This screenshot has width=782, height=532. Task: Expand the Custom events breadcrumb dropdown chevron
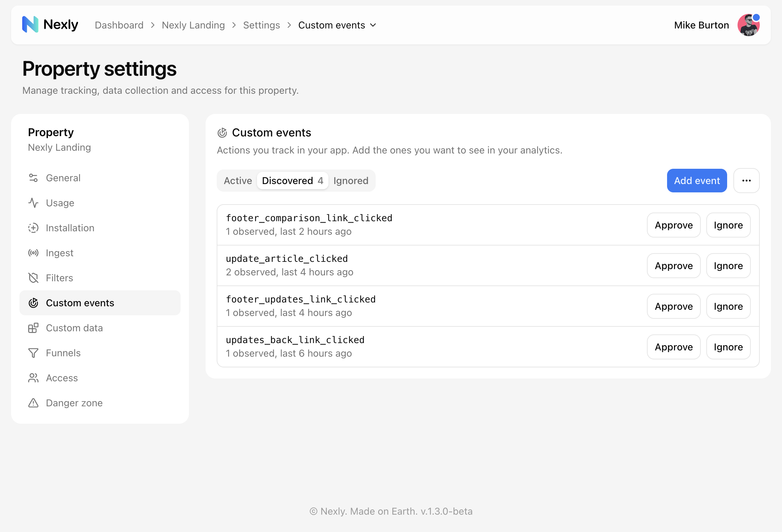373,25
